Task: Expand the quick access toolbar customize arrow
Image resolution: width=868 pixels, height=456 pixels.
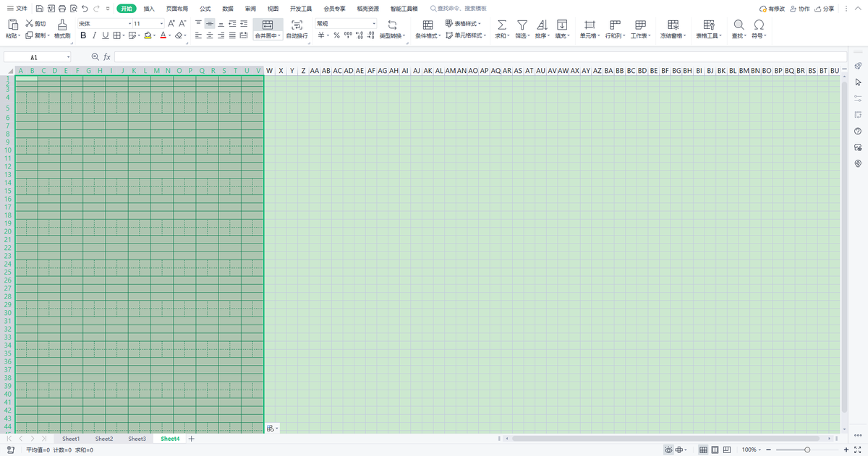Action: point(108,9)
